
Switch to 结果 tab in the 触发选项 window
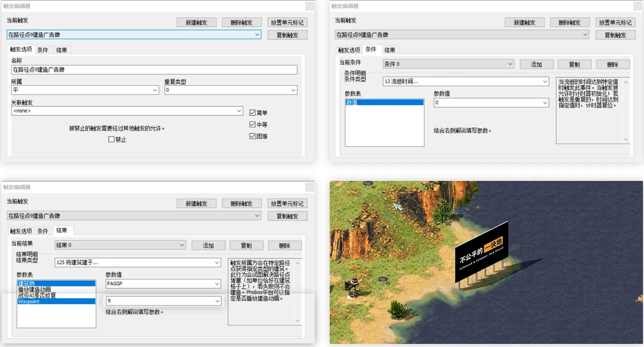click(62, 50)
